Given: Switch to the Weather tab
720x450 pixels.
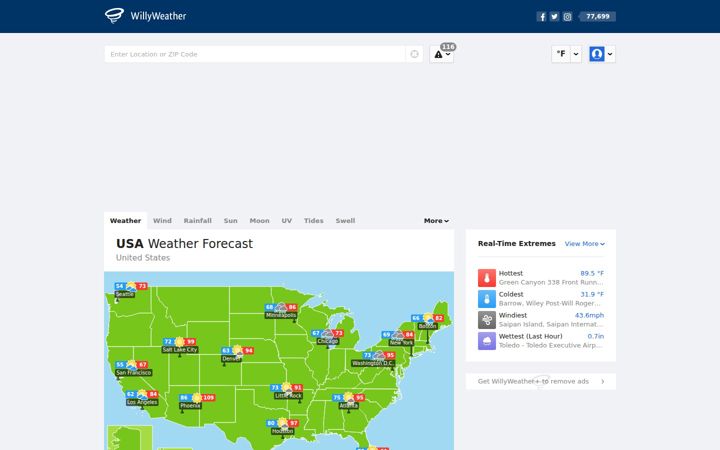Looking at the screenshot, I should [125, 221].
